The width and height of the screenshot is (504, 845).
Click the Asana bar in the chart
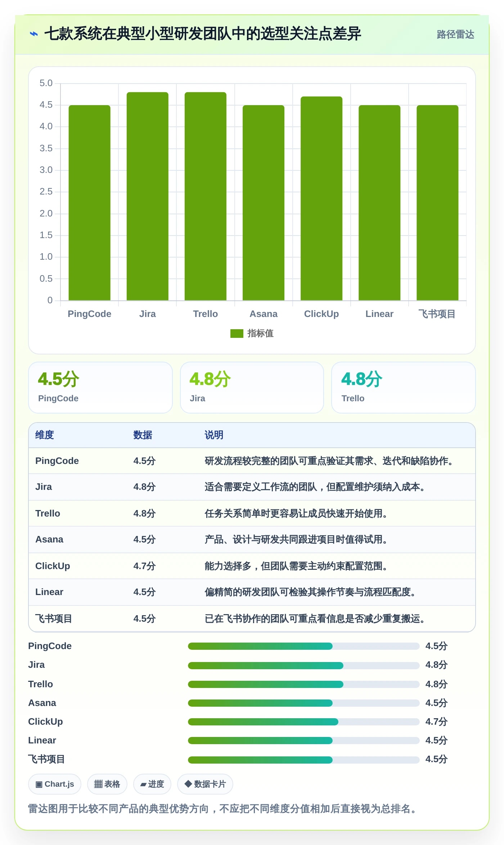(x=264, y=203)
